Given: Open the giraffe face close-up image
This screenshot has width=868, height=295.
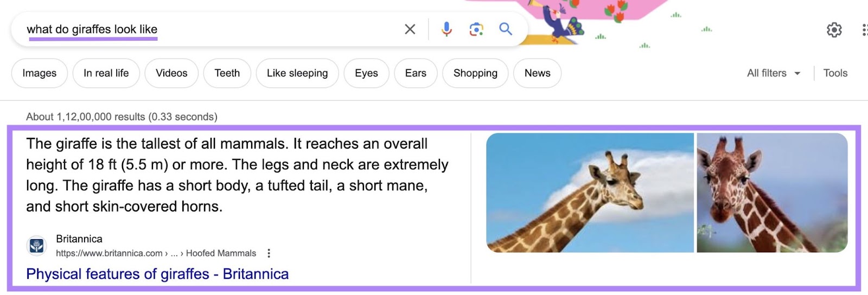Looking at the screenshot, I should pyautogui.click(x=772, y=193).
